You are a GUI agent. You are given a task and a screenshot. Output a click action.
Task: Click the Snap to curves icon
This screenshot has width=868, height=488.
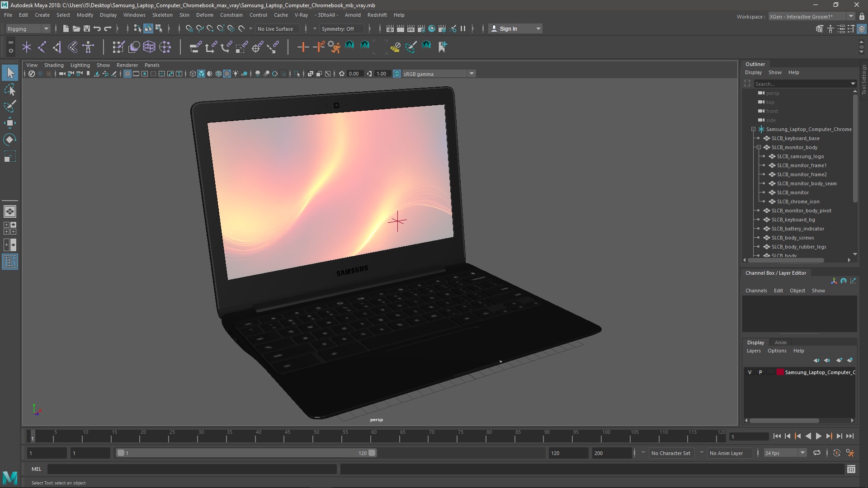(199, 28)
